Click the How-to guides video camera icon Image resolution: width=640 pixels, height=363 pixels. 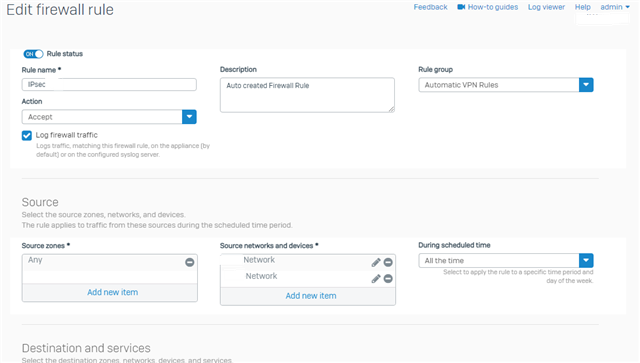[461, 7]
